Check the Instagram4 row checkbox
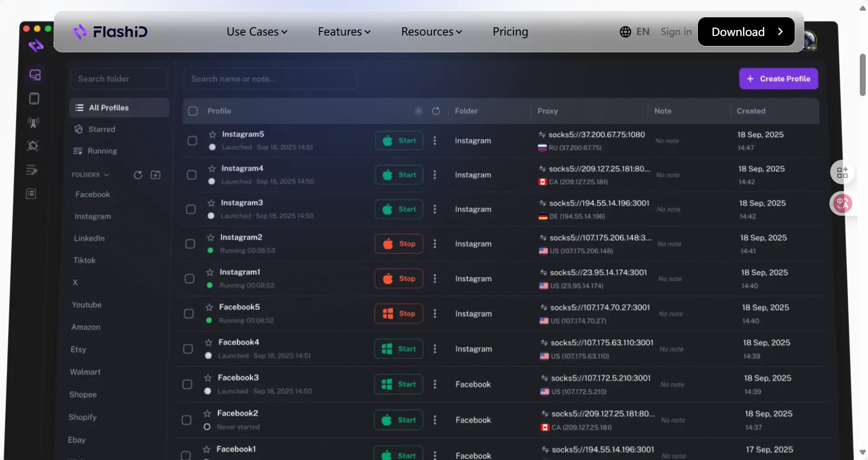868x460 pixels. (x=192, y=175)
